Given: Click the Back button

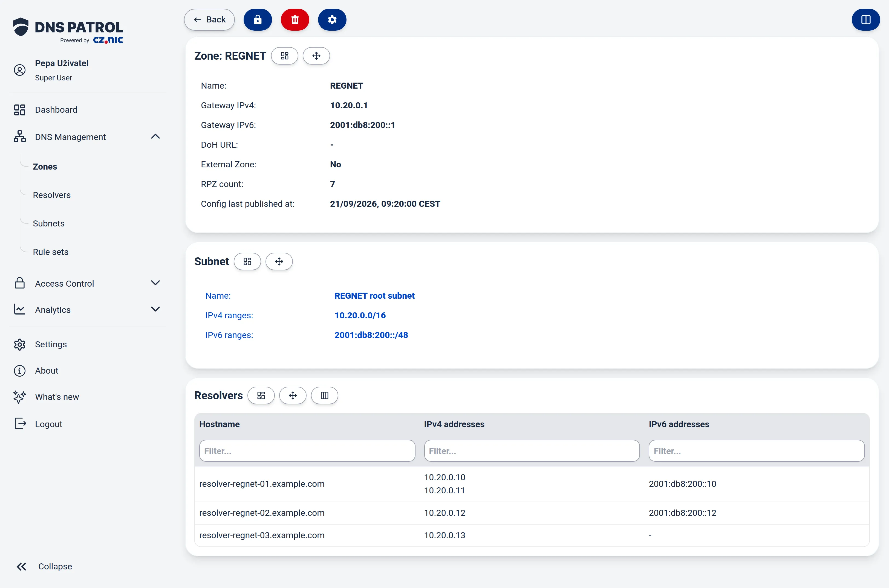Looking at the screenshot, I should (x=209, y=19).
